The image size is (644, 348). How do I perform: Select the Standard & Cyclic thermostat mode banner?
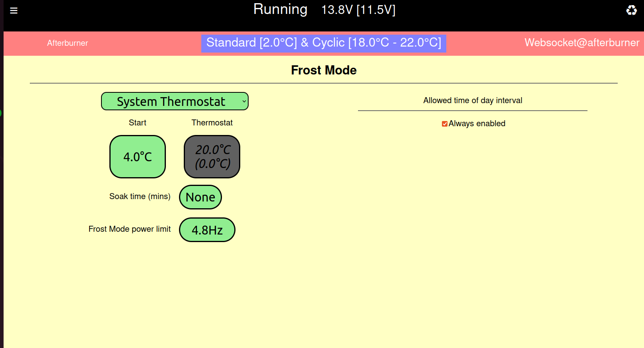pyautogui.click(x=323, y=43)
